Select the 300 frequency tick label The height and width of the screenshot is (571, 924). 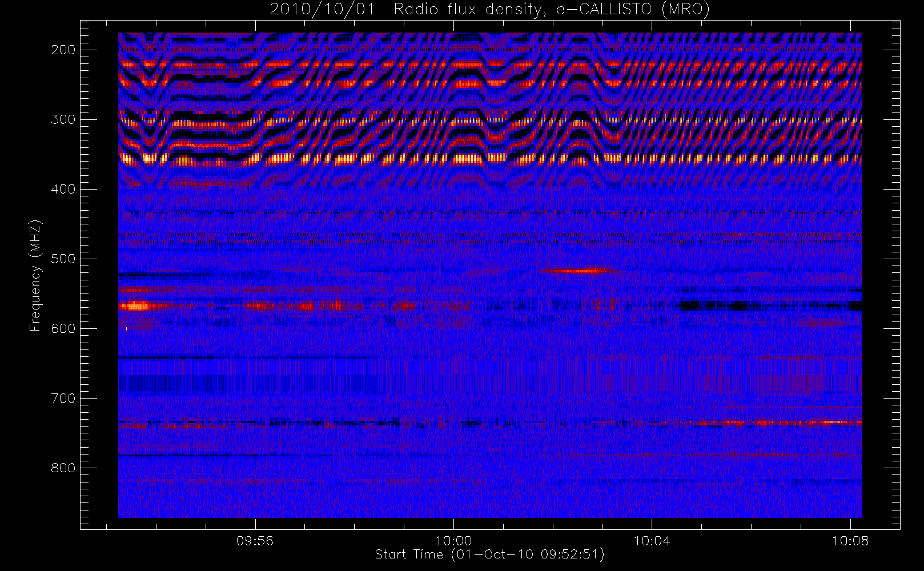63,120
